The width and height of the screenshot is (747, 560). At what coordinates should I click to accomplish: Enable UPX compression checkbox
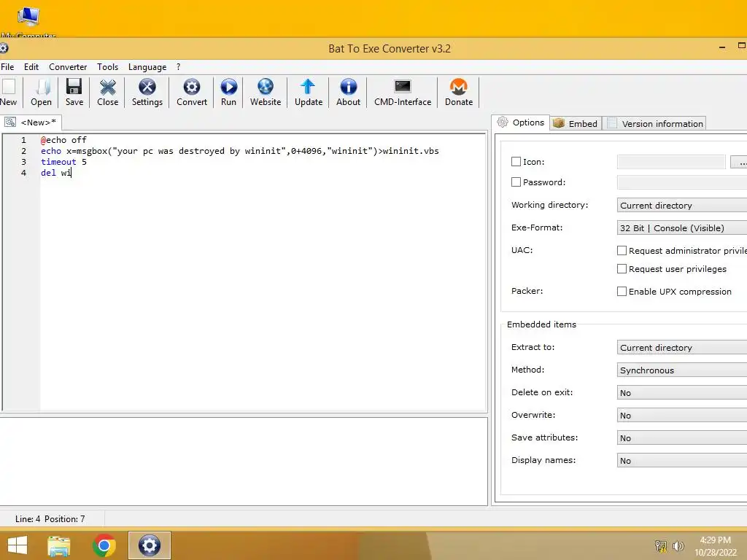coord(622,291)
